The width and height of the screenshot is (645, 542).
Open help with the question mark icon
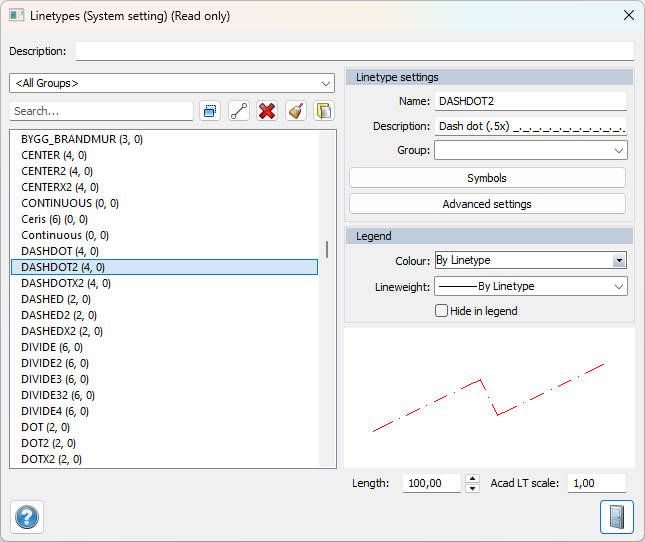(27, 516)
